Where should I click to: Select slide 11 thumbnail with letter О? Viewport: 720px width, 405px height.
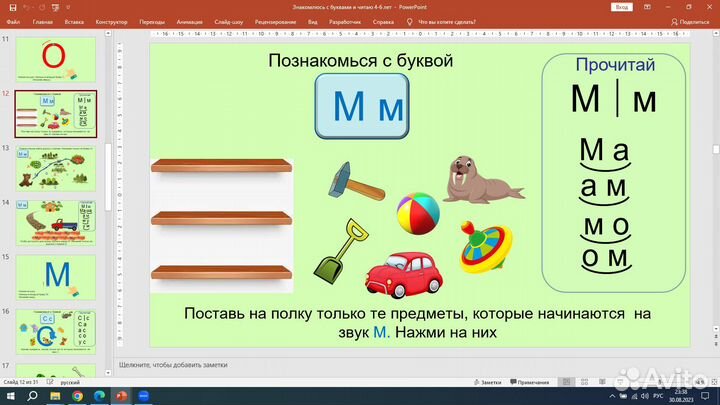pos(56,60)
